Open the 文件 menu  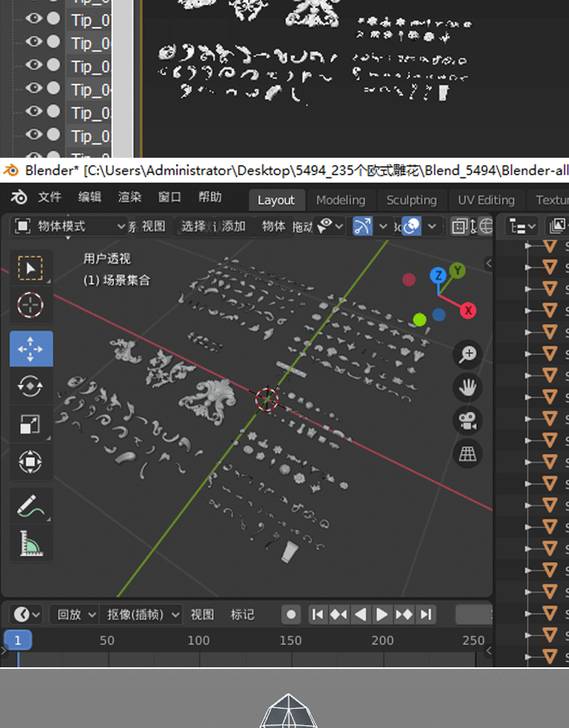pyautogui.click(x=49, y=198)
